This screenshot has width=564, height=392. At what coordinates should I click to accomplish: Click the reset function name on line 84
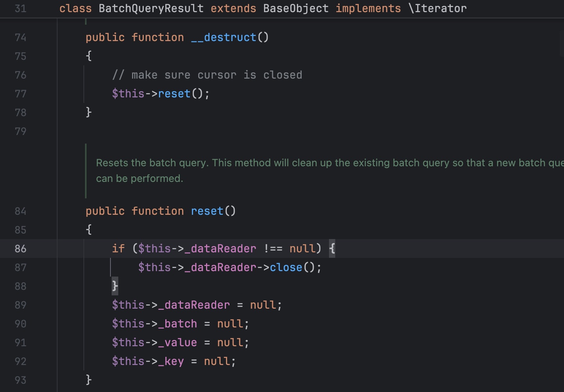[x=207, y=211]
